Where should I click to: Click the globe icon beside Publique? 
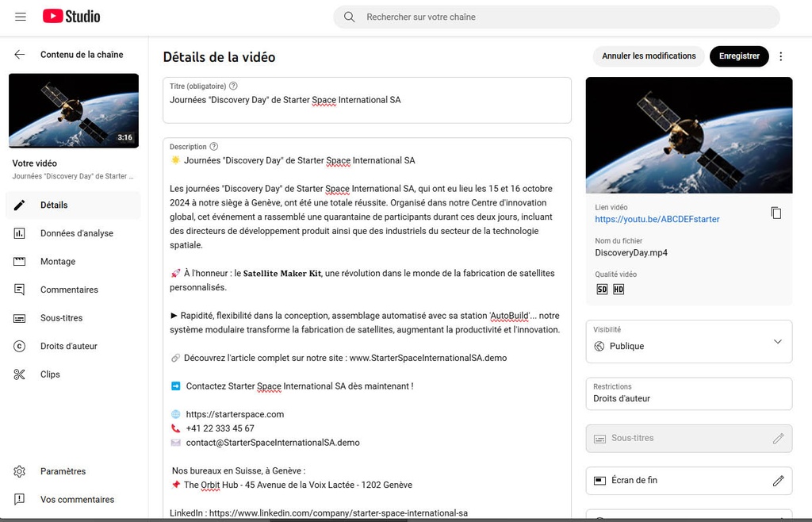point(599,347)
